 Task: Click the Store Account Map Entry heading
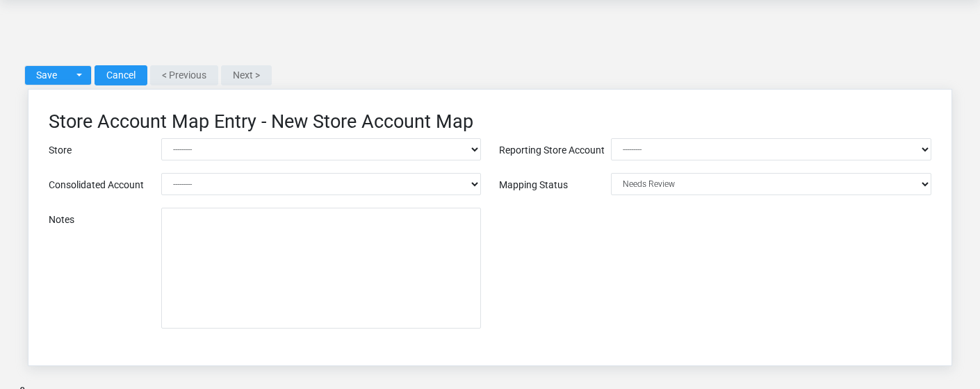(261, 122)
